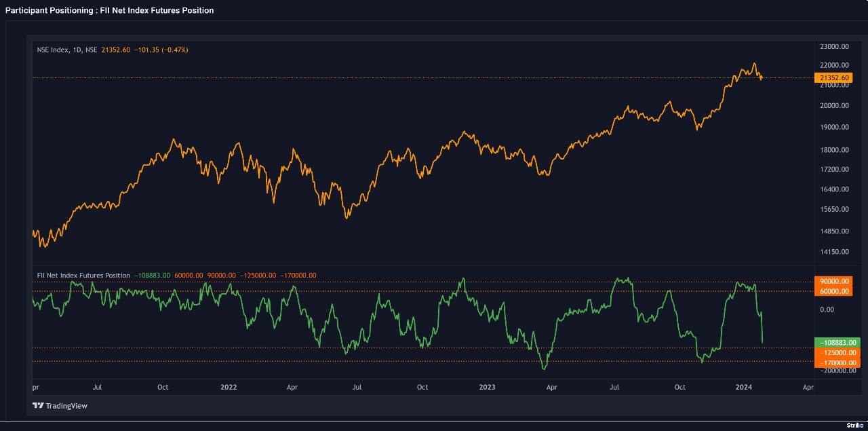
Task: Click the TradingView logo icon
Action: [38, 406]
